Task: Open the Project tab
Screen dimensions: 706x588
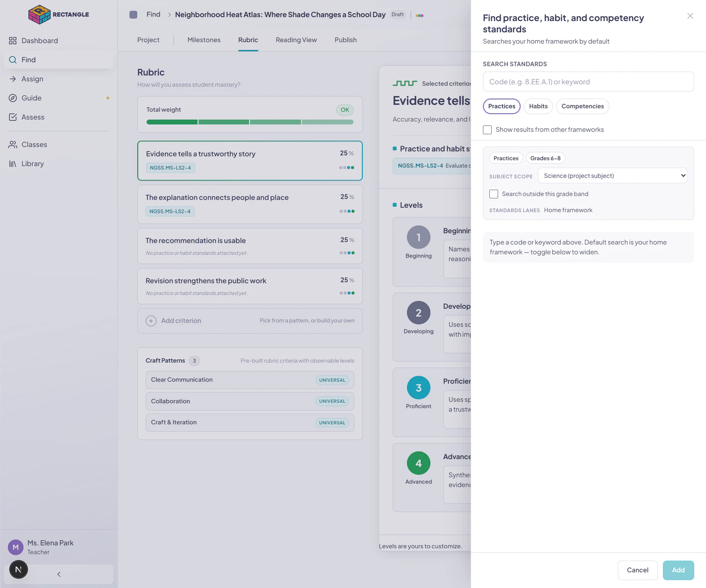Action: [x=148, y=40]
